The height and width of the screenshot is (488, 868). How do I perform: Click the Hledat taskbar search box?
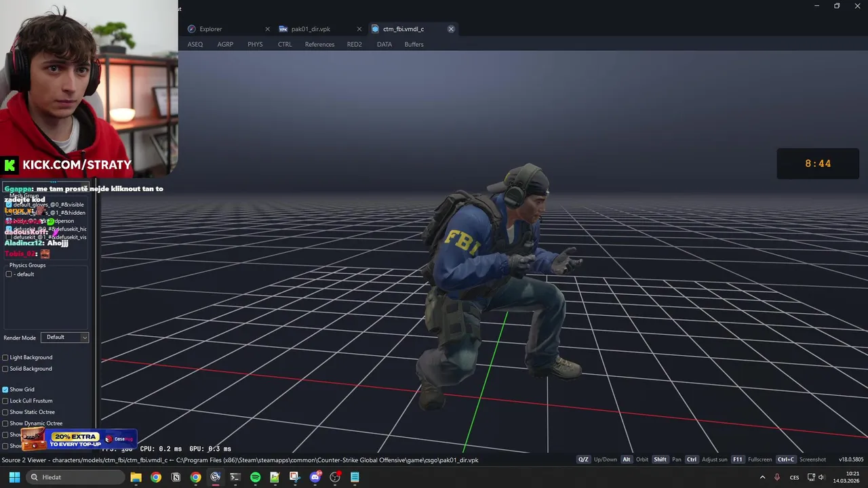(x=75, y=477)
